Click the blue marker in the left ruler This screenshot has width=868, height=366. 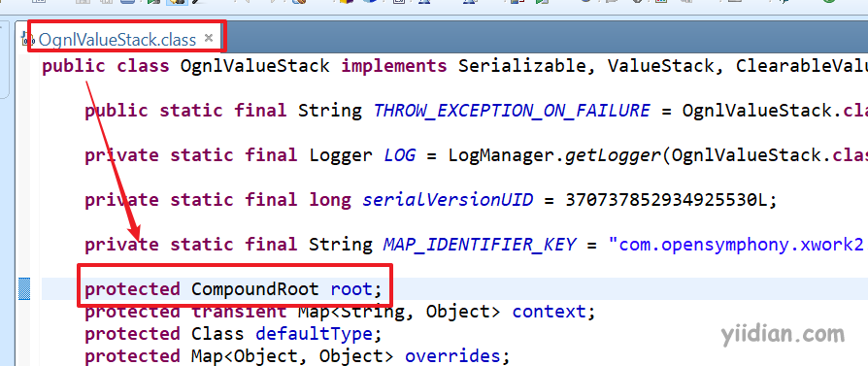point(24,289)
